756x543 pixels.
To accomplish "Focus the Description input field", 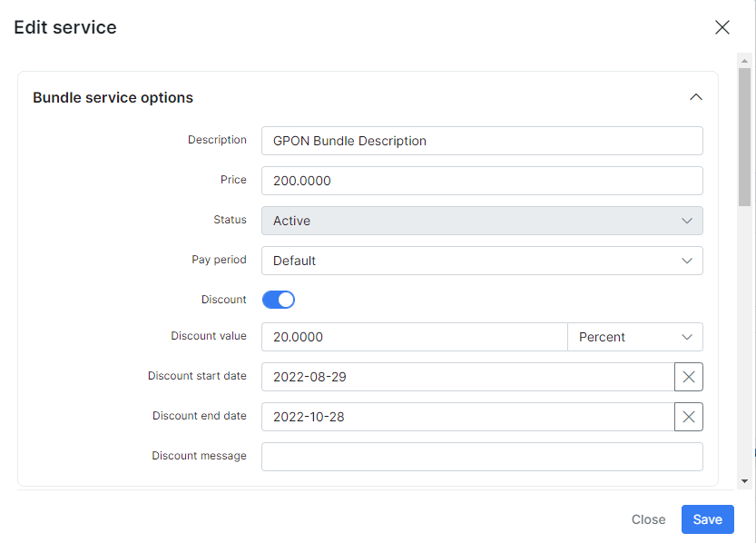I will pos(482,141).
